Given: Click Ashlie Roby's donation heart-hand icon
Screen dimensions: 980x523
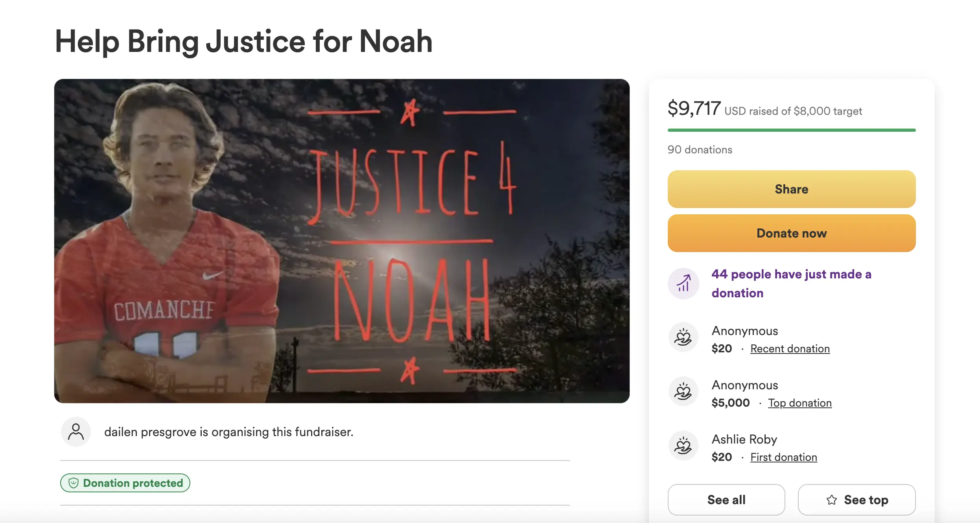Looking at the screenshot, I should tap(683, 446).
